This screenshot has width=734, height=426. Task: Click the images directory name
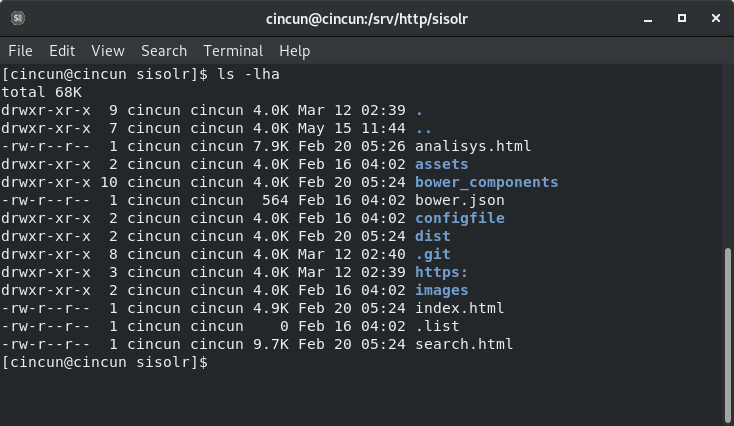click(x=441, y=290)
